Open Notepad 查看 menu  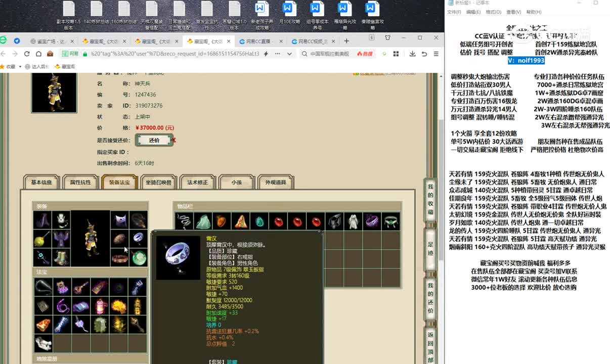[x=513, y=12]
